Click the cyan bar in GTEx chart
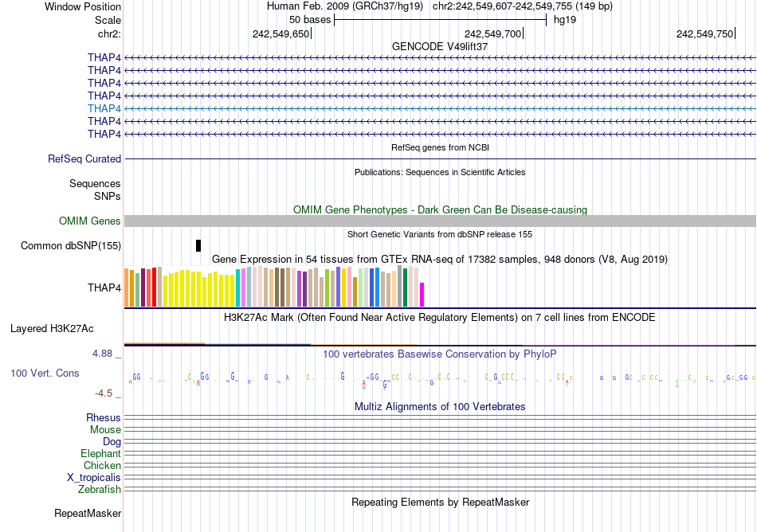Viewport: 757px width, 532px height. click(238, 288)
